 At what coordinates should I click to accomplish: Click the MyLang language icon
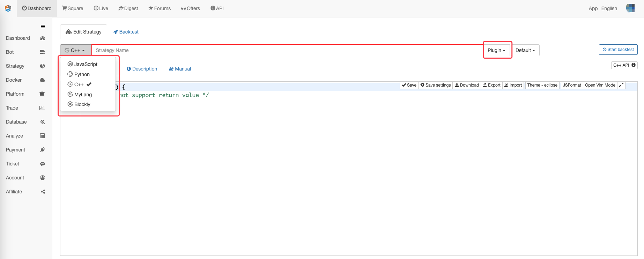70,94
